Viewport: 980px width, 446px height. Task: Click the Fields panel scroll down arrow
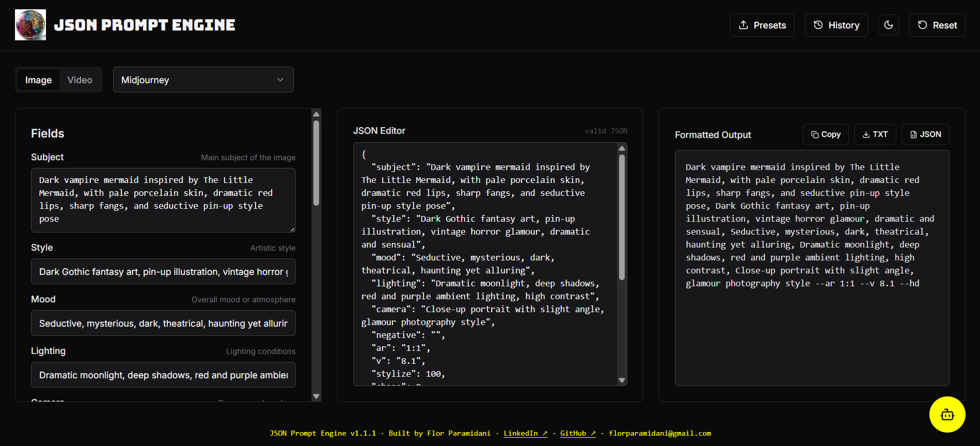pos(317,396)
